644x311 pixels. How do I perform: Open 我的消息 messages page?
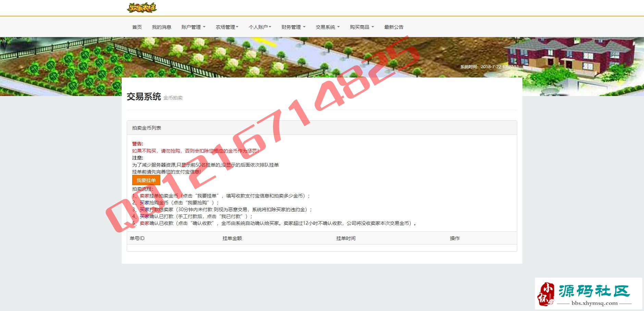tap(161, 27)
